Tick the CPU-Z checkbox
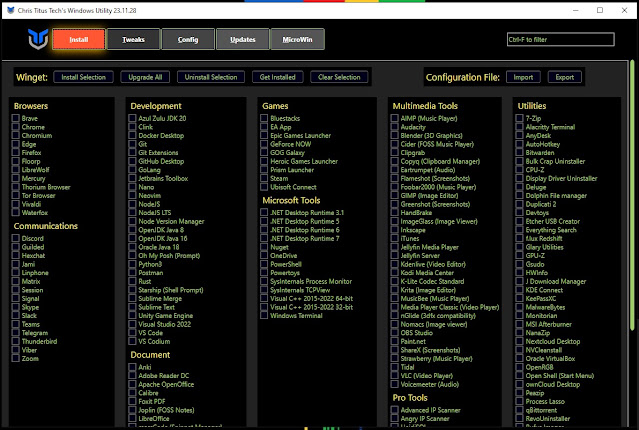The width and height of the screenshot is (639, 430). pyautogui.click(x=520, y=170)
